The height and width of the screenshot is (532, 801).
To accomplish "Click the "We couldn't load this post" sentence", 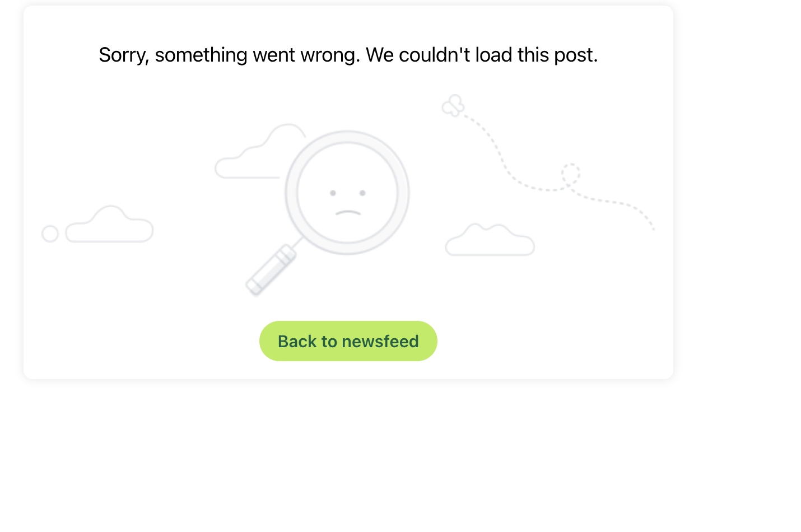I will (482, 55).
